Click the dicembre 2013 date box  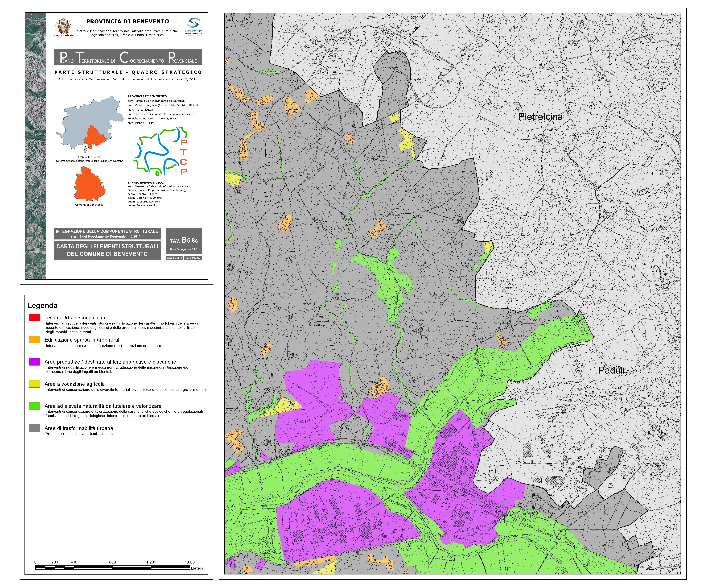pos(174,258)
